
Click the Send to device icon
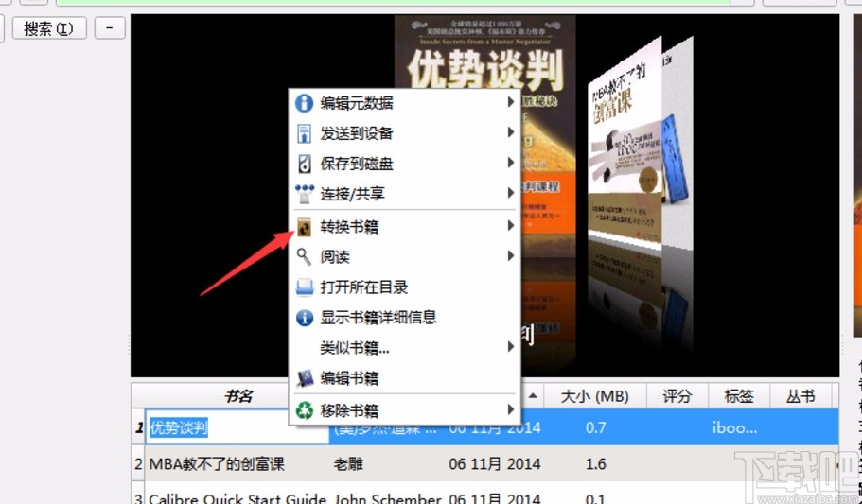[304, 133]
